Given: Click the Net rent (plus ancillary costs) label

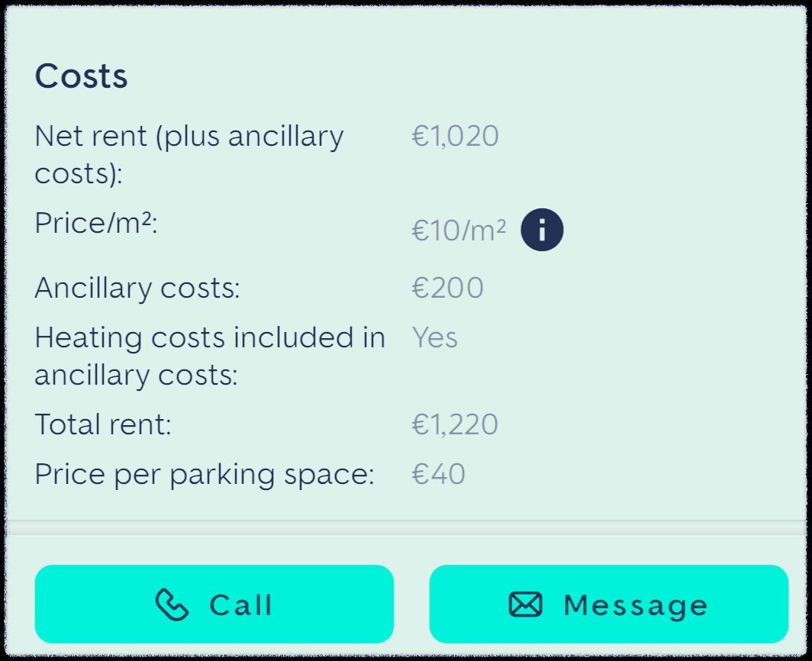Looking at the screenshot, I should 189,137.
